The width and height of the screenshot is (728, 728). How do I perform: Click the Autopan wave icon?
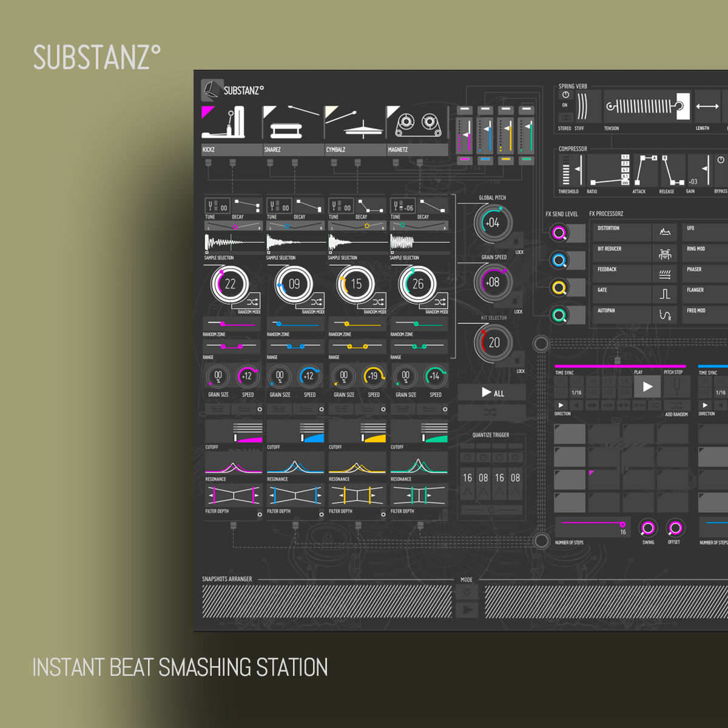[x=666, y=314]
